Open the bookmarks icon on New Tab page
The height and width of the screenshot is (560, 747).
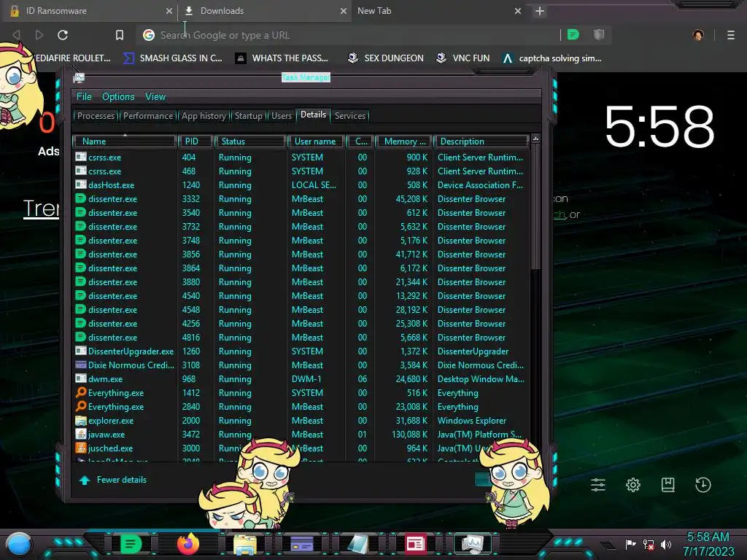668,485
